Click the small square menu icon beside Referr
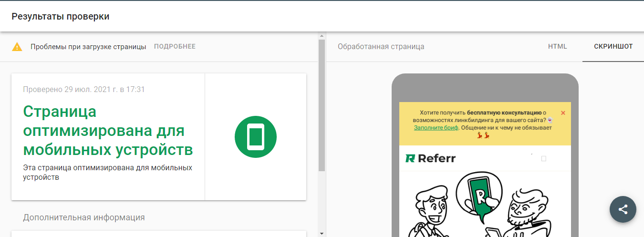The image size is (644, 237). coord(543,159)
